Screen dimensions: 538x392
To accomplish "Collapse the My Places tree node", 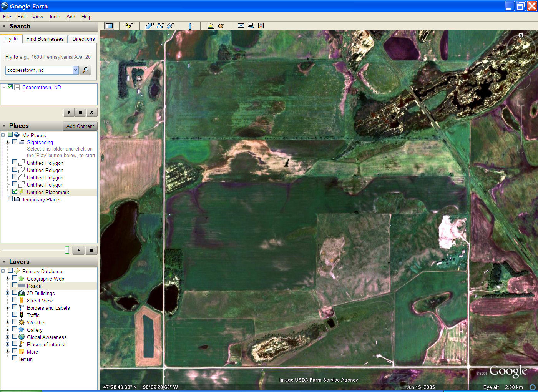I will (3, 135).
